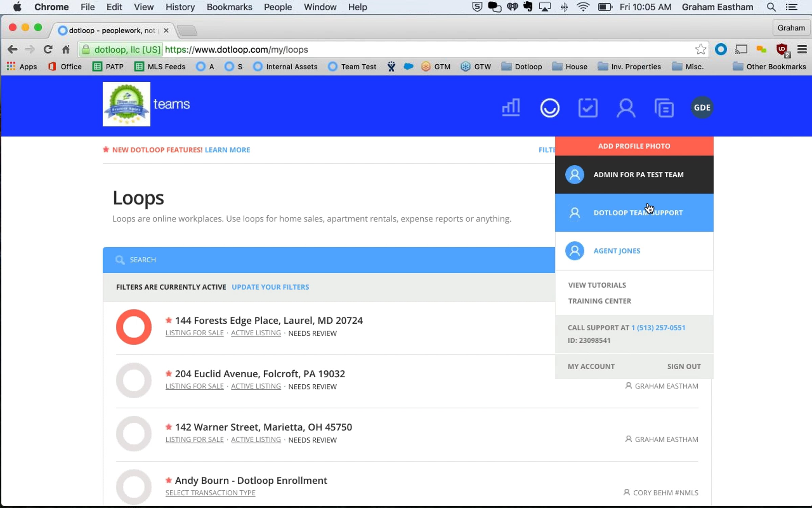Open the reporting bar chart icon
The height and width of the screenshot is (508, 812).
point(511,108)
